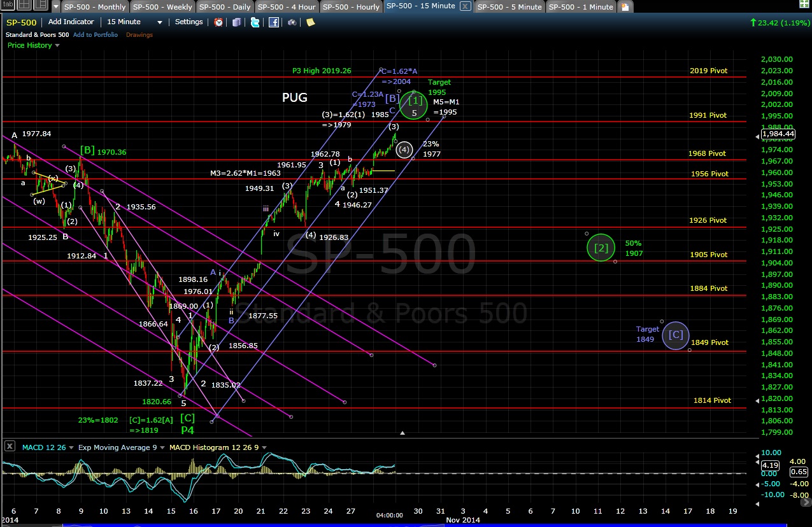Viewport: 812px width, 527px height.
Task: Switch to SP-500 5 Minute tab
Action: [509, 7]
